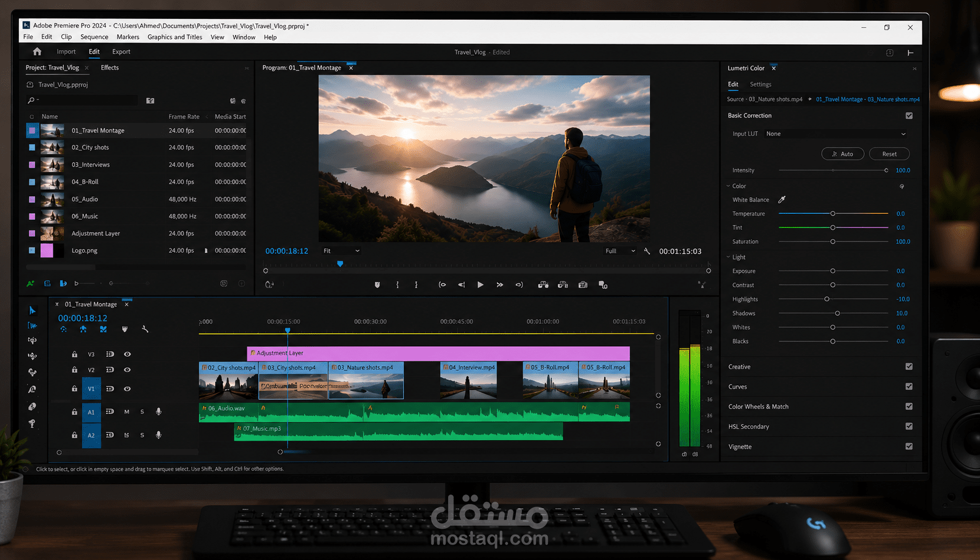Screen dimensions: 980x560
Task: Click the Temperature slider handle
Action: click(833, 214)
